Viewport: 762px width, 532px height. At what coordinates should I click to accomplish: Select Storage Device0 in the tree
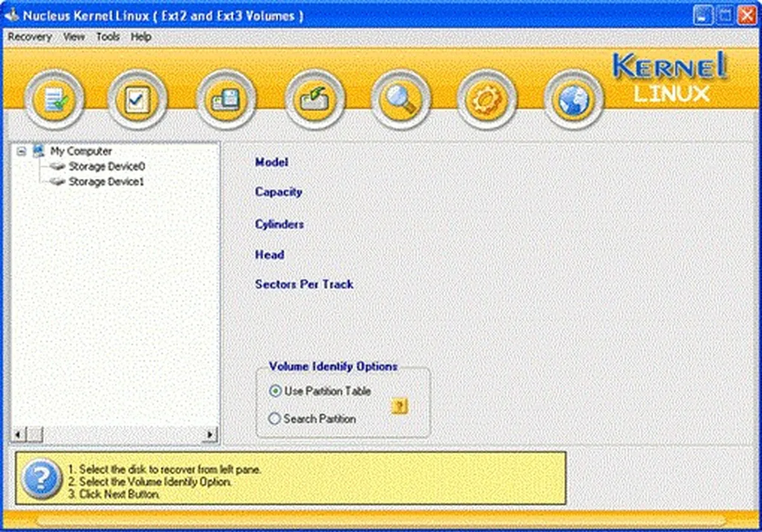pyautogui.click(x=107, y=166)
